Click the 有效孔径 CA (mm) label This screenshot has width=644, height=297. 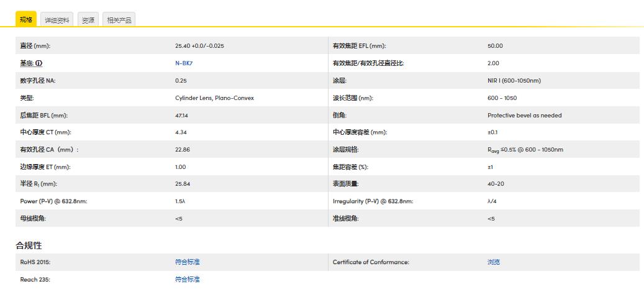(x=49, y=150)
